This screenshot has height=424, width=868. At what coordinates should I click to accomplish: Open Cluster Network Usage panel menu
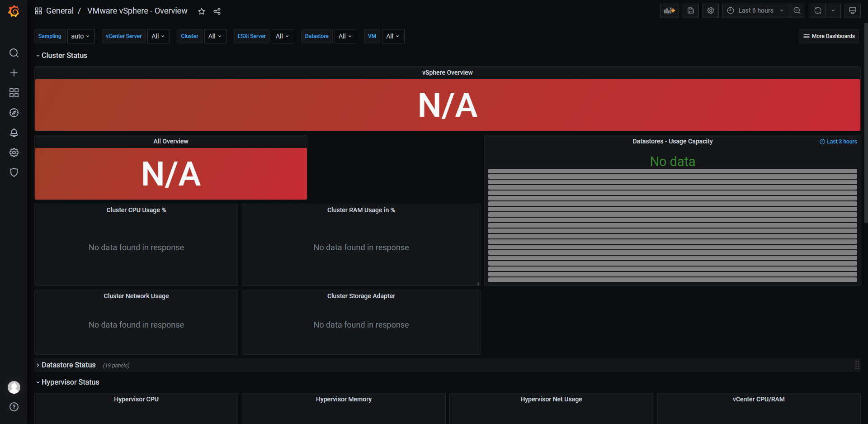click(x=136, y=296)
